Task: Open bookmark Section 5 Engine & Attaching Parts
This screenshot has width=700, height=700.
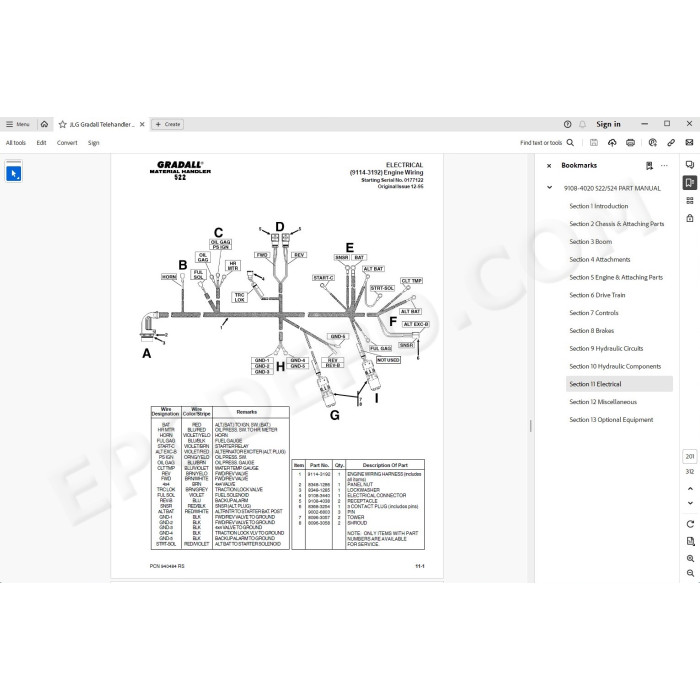Action: pos(616,277)
